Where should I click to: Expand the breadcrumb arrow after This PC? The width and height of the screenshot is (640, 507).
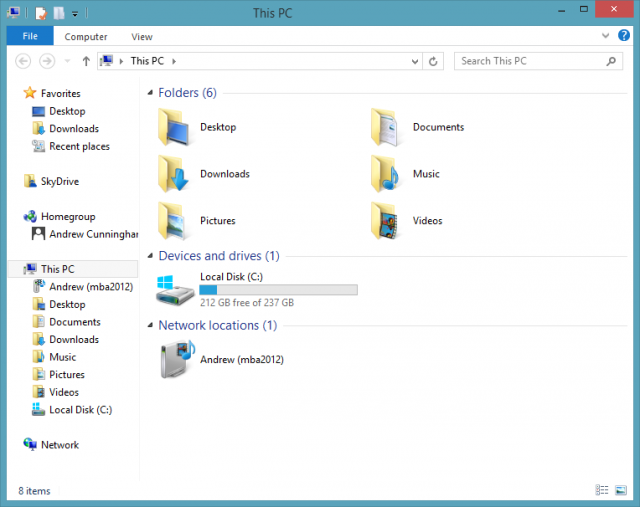point(174,61)
